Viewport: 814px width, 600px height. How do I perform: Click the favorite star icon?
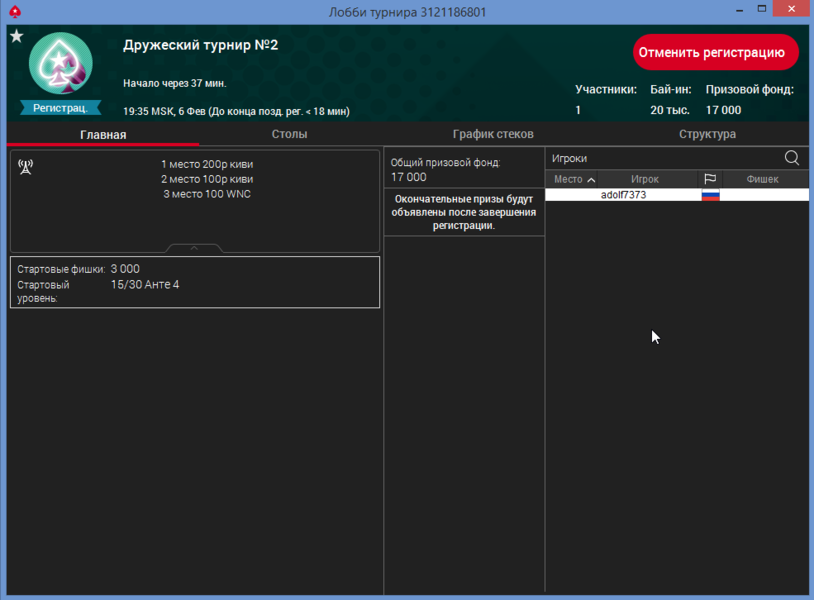pos(16,36)
